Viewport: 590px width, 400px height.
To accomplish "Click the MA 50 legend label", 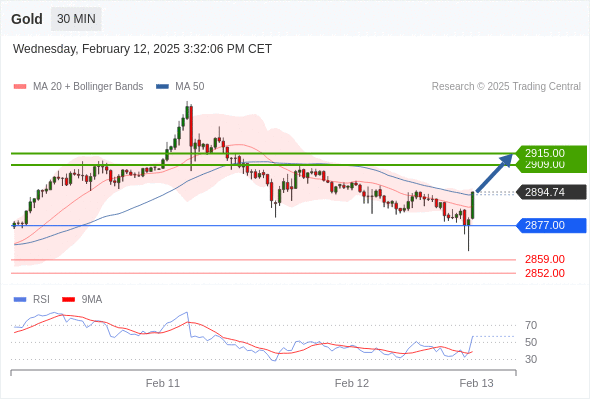I will (x=190, y=87).
